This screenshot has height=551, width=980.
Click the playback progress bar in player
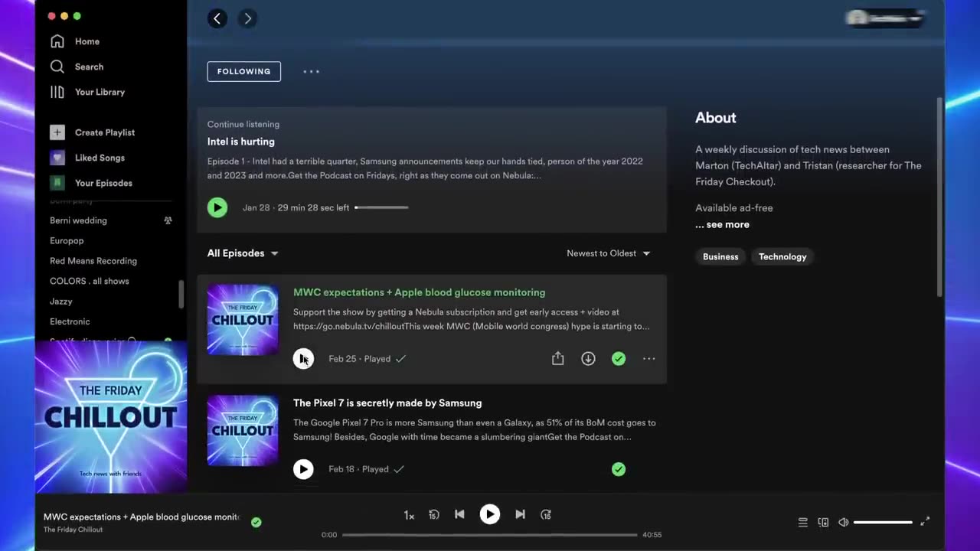[489, 535]
